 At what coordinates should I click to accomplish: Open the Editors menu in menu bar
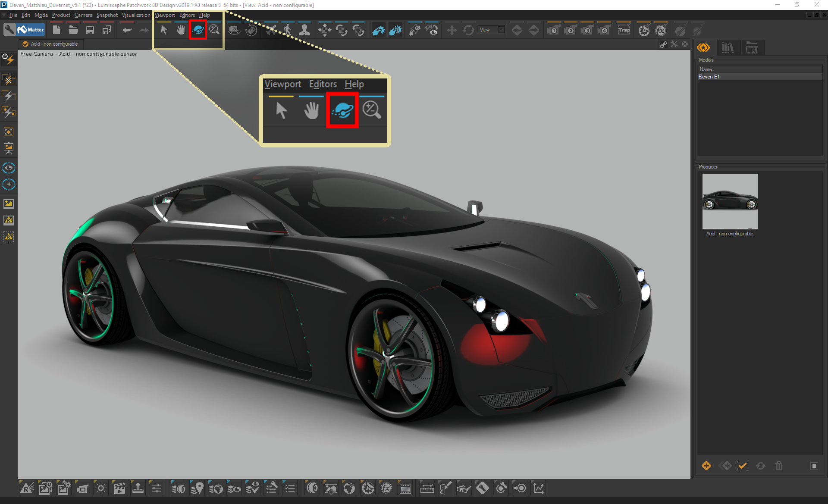coord(187,15)
